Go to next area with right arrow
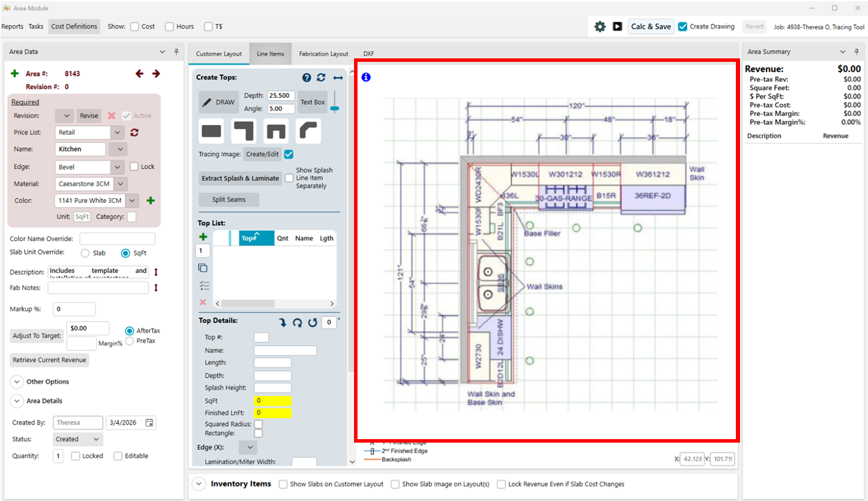Screen dimensions: 868x501 [x=156, y=74]
